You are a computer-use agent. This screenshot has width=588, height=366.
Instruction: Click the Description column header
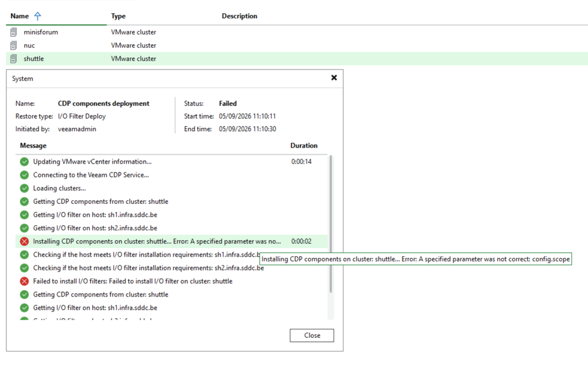coord(239,16)
